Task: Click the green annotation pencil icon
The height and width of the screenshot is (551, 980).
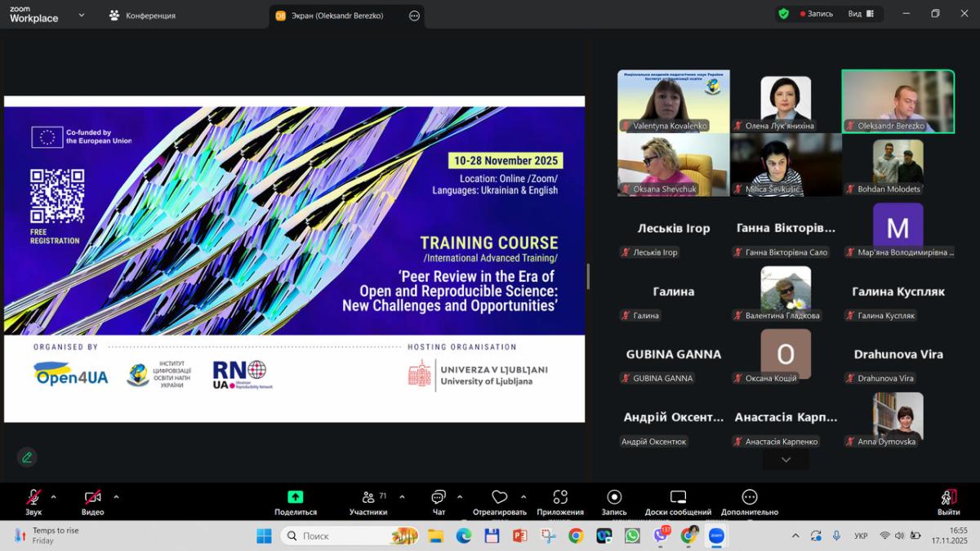Action: 27,457
